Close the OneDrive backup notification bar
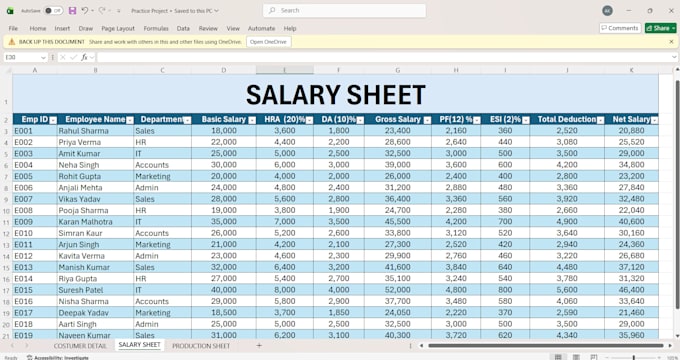 click(x=671, y=42)
